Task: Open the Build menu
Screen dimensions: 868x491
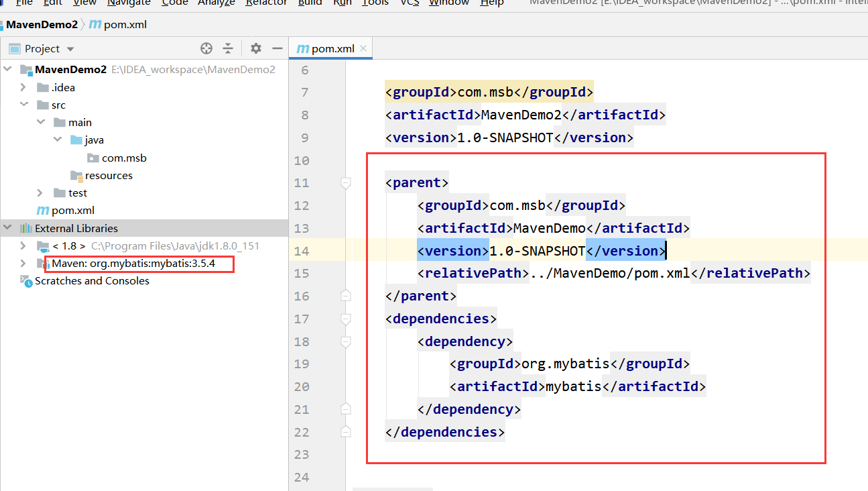Action: [309, 3]
